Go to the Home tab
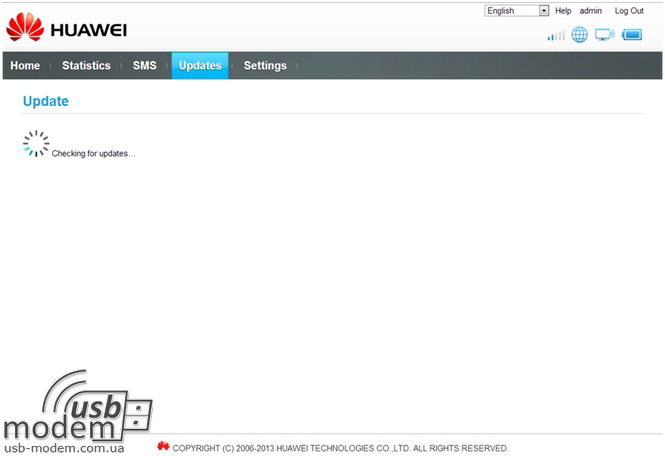This screenshot has width=665, height=456. [x=25, y=66]
